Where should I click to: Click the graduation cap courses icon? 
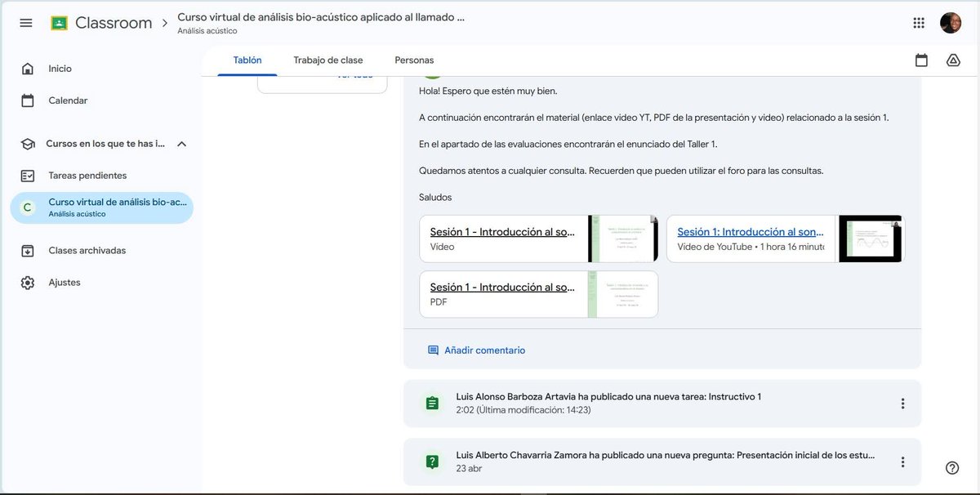pos(28,144)
